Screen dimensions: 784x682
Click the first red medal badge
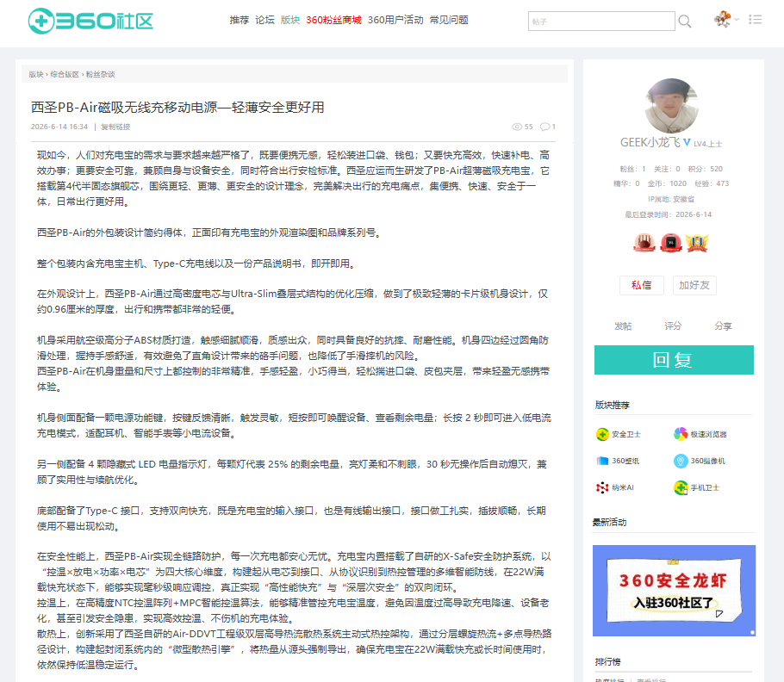pyautogui.click(x=644, y=243)
